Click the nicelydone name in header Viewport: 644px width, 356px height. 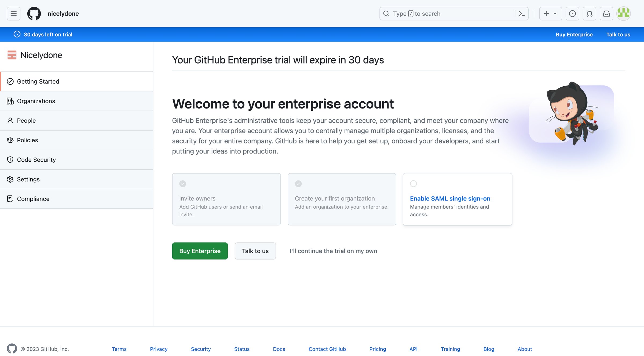pos(63,14)
